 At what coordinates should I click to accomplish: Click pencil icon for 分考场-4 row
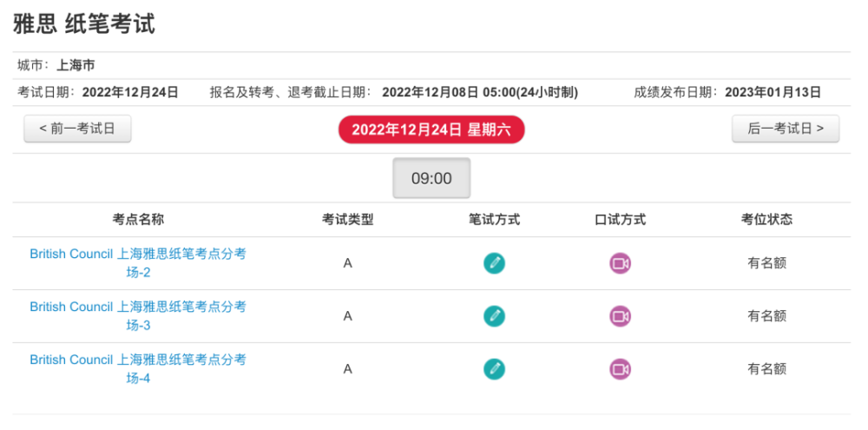[494, 368]
